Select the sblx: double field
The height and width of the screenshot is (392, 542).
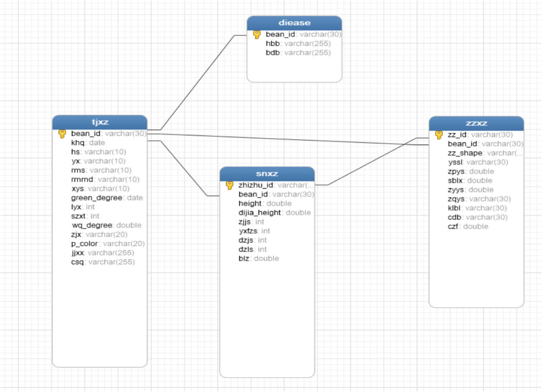pyautogui.click(x=470, y=181)
